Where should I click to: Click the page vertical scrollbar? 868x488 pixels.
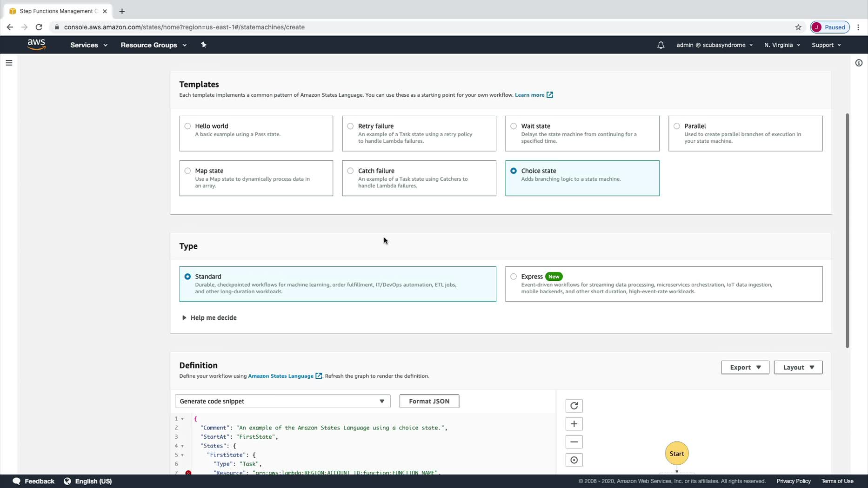[x=847, y=230]
